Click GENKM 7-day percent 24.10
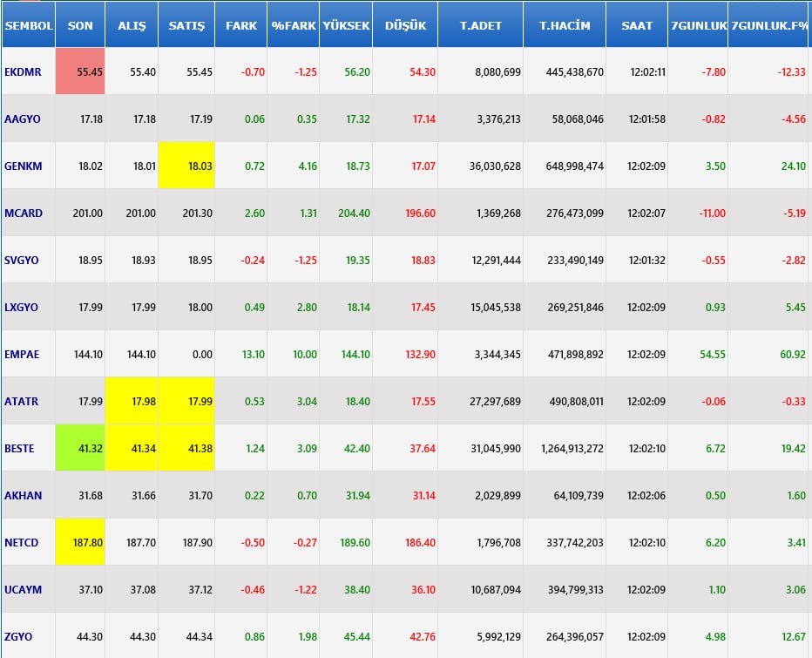812x658 pixels. tap(794, 166)
